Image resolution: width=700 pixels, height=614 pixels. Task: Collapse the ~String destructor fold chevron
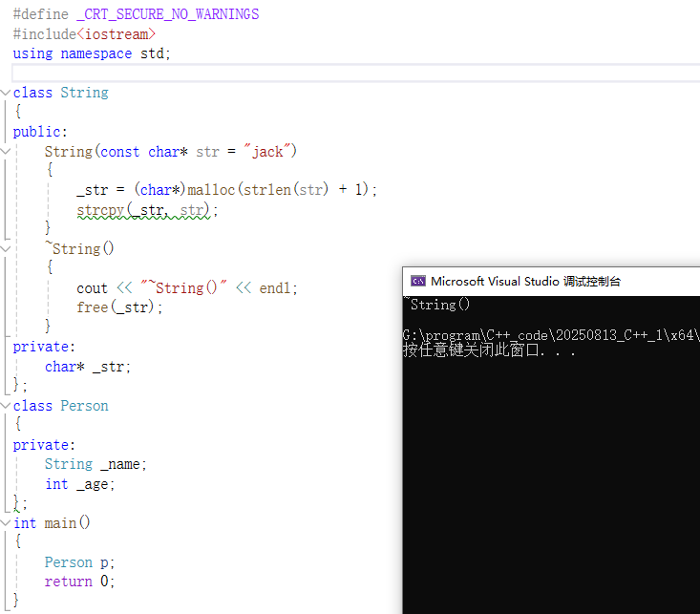pyautogui.click(x=6, y=248)
